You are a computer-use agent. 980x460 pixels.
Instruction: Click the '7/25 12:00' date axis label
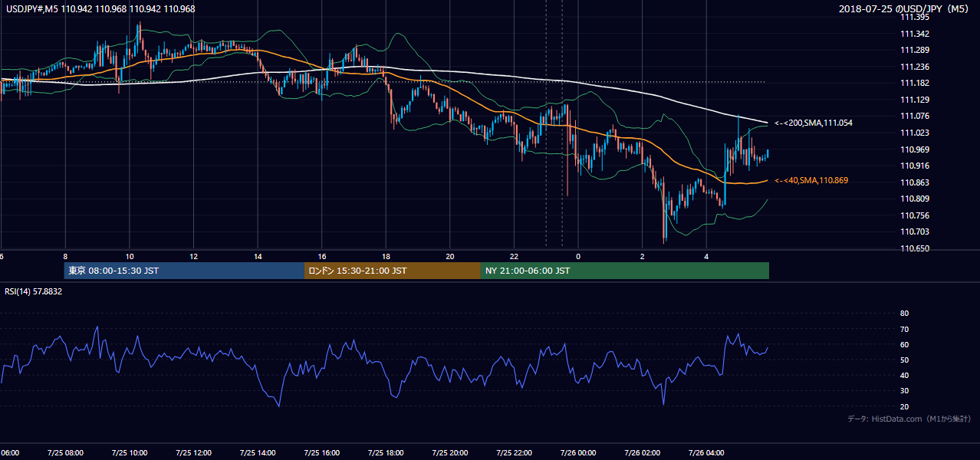[193, 452]
